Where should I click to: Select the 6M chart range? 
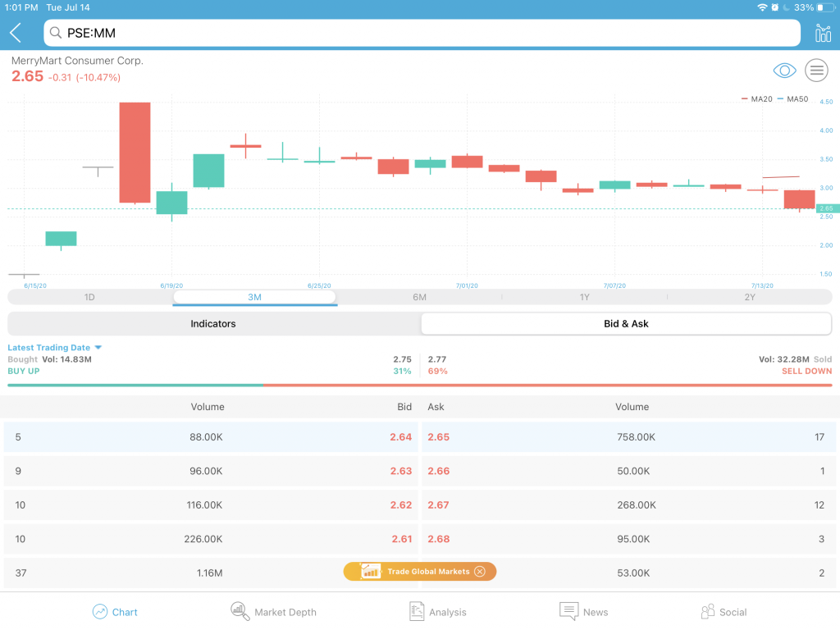(x=419, y=297)
